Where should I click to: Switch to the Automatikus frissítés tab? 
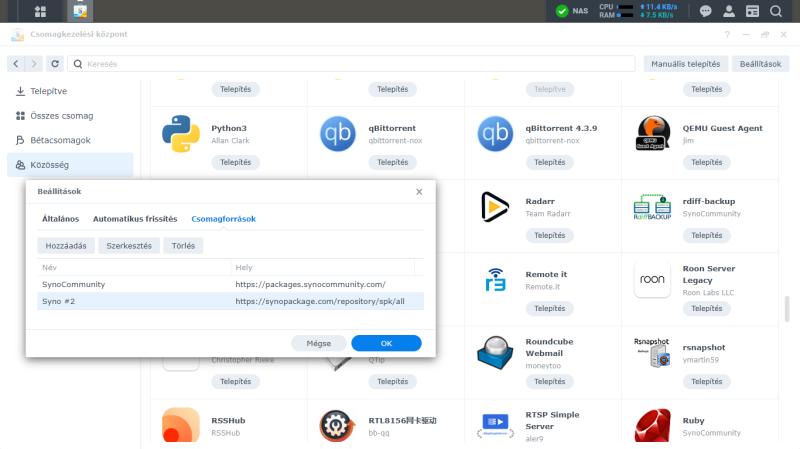[135, 219]
